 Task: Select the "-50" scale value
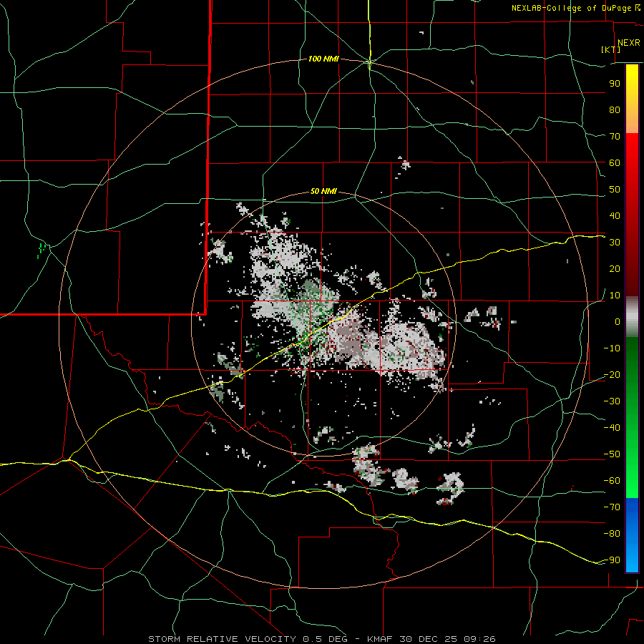[x=612, y=454]
